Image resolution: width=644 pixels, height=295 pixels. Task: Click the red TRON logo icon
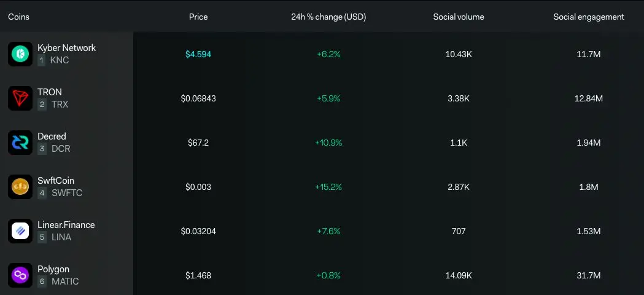tap(20, 98)
